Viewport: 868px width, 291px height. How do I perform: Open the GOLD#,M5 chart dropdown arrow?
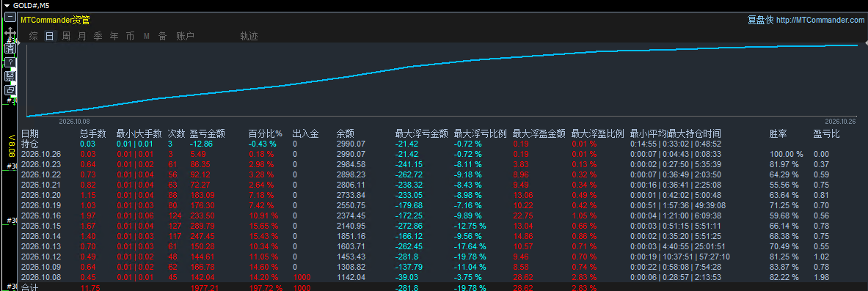tap(7, 6)
